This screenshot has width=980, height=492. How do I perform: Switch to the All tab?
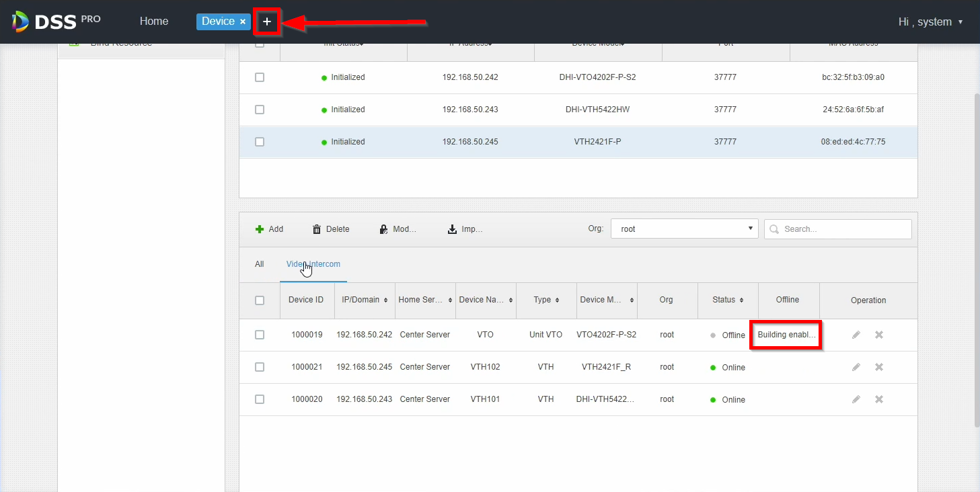point(259,264)
